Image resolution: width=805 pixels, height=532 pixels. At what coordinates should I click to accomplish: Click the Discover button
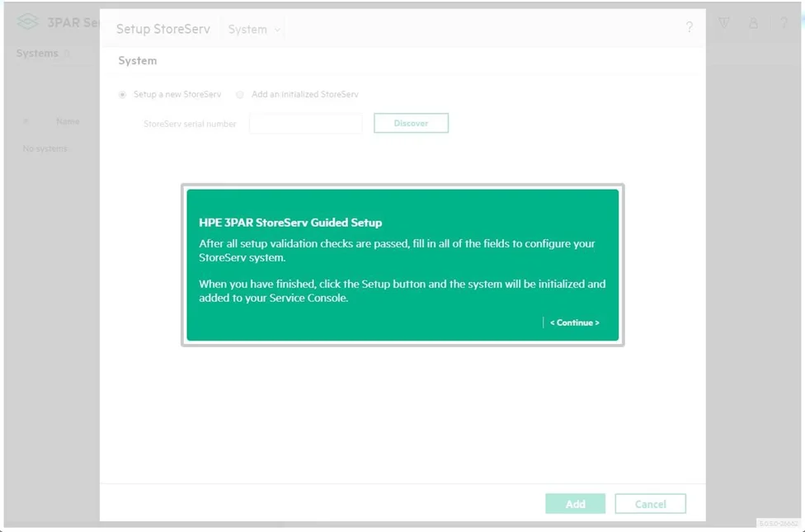click(x=411, y=123)
